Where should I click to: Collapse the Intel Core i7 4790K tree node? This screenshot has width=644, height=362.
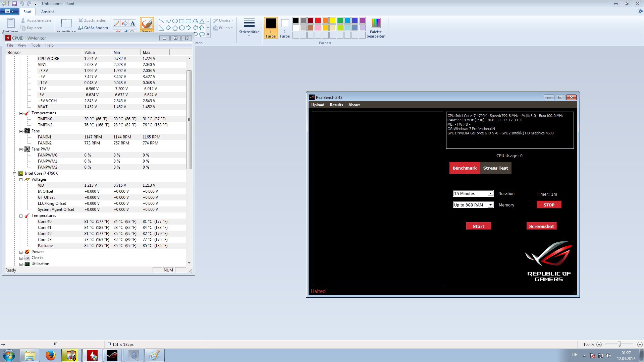pyautogui.click(x=14, y=174)
